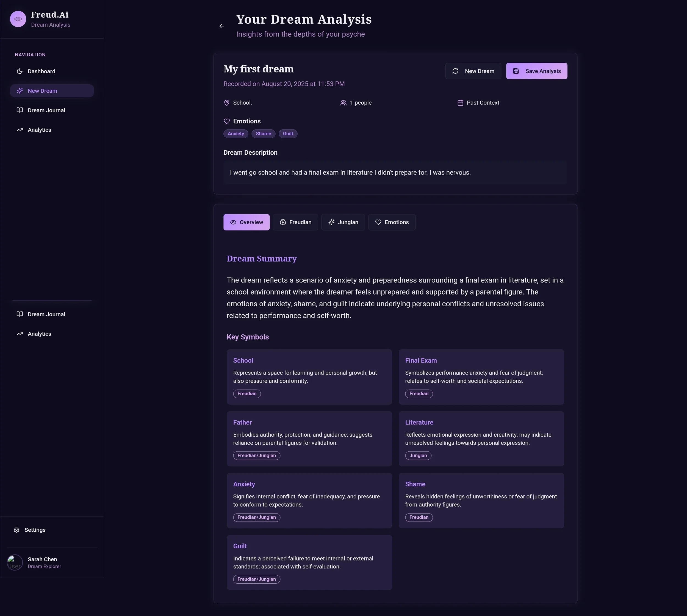Viewport: 687px width, 616px height.
Task: Click the Settings gear icon
Action: [16, 530]
